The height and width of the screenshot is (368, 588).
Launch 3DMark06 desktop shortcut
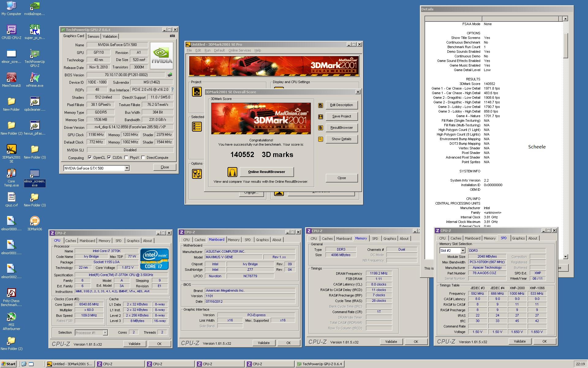coord(35,224)
